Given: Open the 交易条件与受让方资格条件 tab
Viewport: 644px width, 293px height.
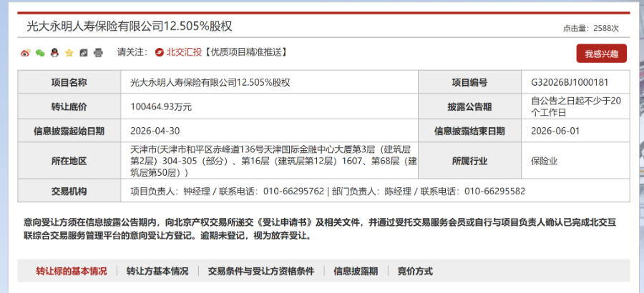Looking at the screenshot, I should click(260, 272).
